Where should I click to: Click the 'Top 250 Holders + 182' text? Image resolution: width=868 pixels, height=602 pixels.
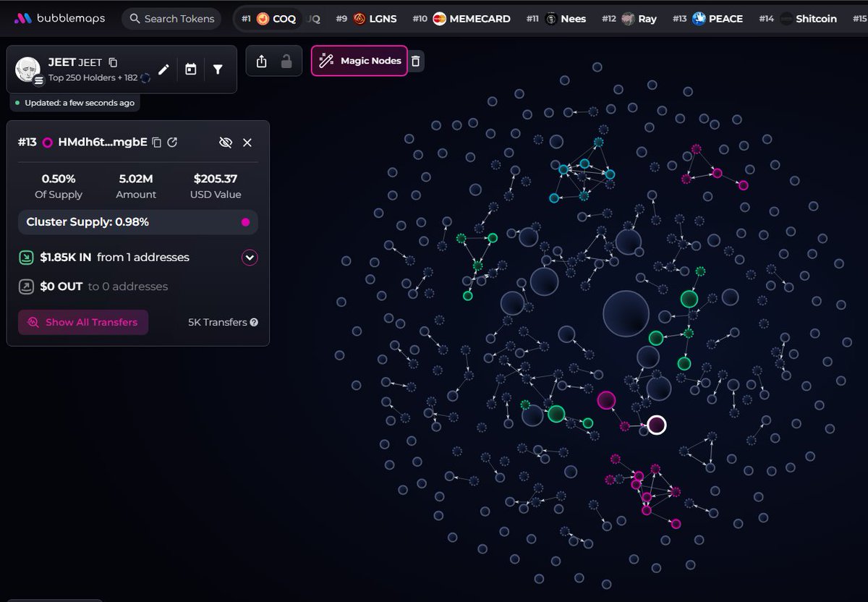[x=93, y=77]
